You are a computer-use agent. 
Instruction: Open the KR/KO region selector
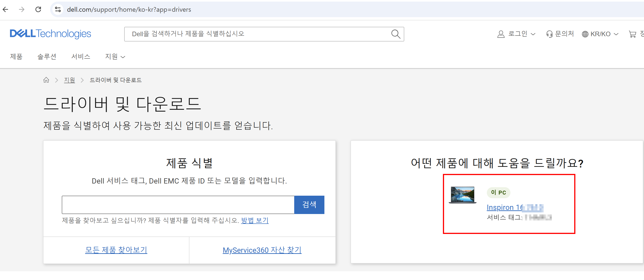pos(600,34)
